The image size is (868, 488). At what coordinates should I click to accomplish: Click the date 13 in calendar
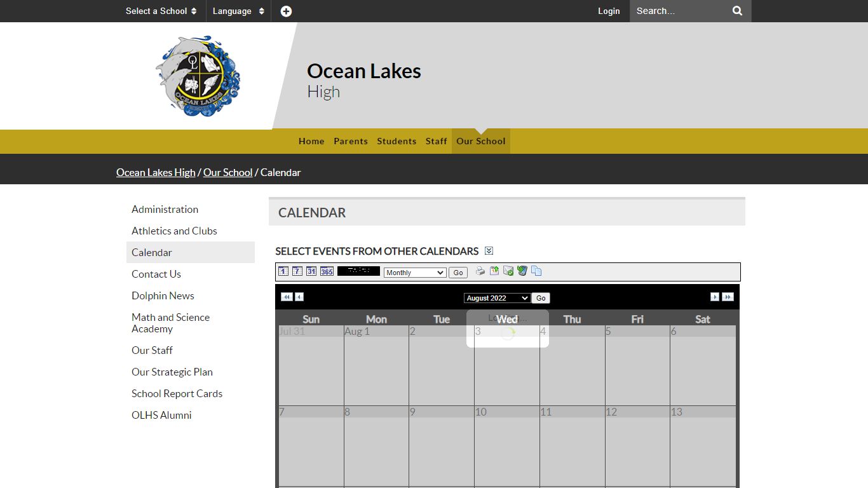point(677,412)
